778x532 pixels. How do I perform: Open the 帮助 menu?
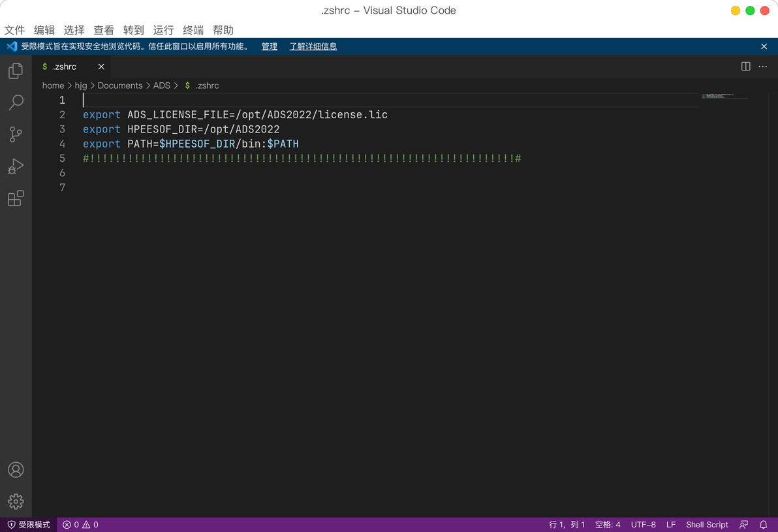(223, 30)
